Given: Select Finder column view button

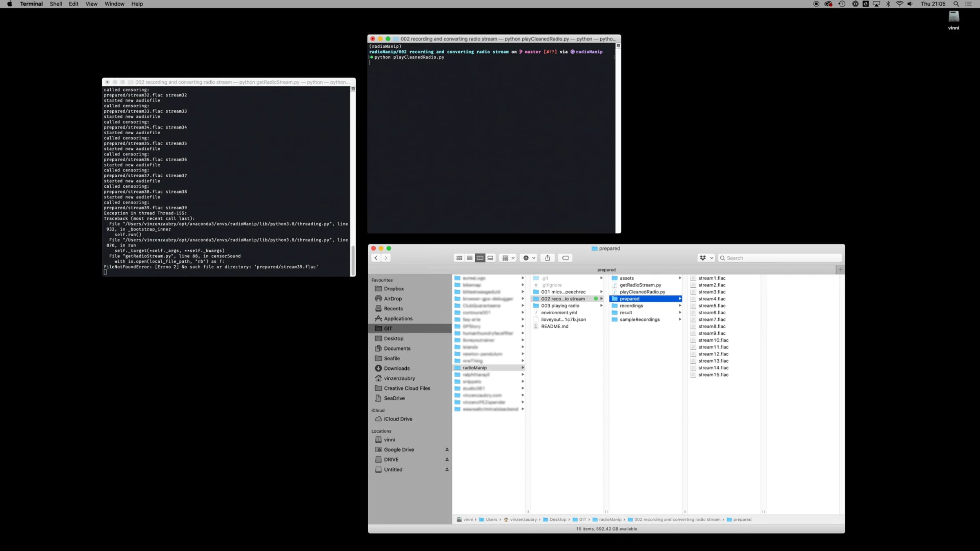Looking at the screenshot, I should pyautogui.click(x=480, y=258).
